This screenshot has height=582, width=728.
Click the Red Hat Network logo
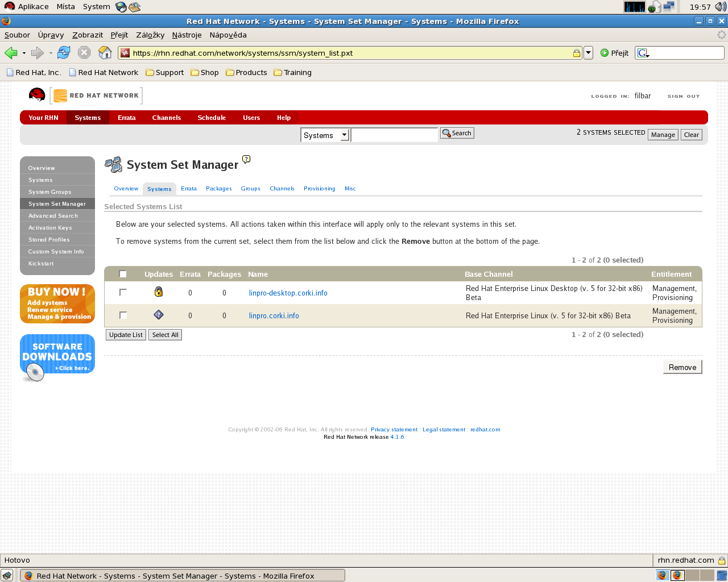(x=96, y=95)
